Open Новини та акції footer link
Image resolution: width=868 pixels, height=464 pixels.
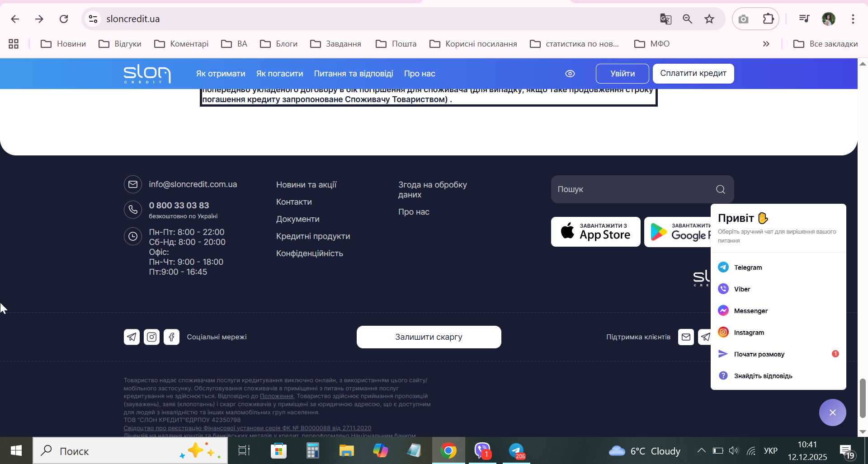[307, 185]
